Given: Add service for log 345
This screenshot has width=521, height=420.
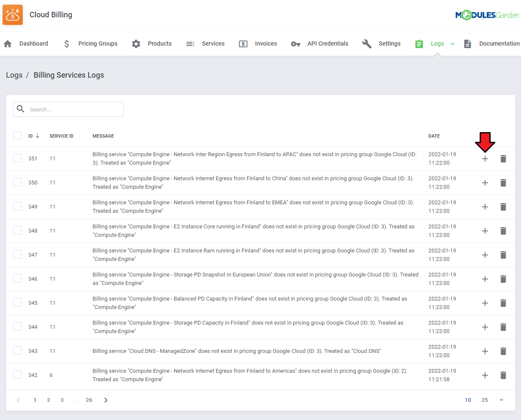Looking at the screenshot, I should click(x=485, y=303).
